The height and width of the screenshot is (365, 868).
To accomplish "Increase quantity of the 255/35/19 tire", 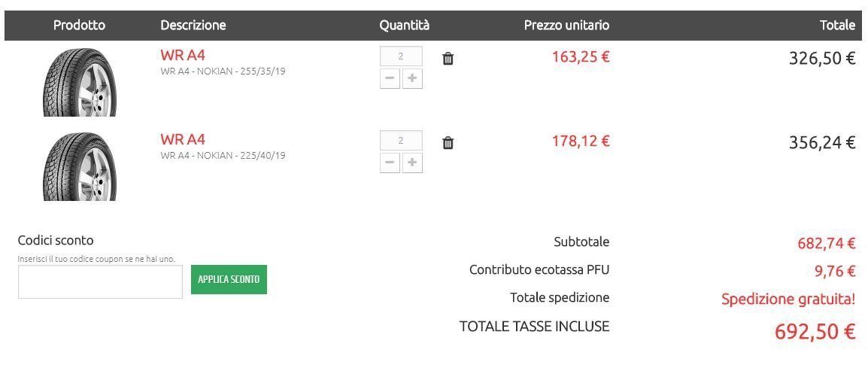I will click(412, 79).
